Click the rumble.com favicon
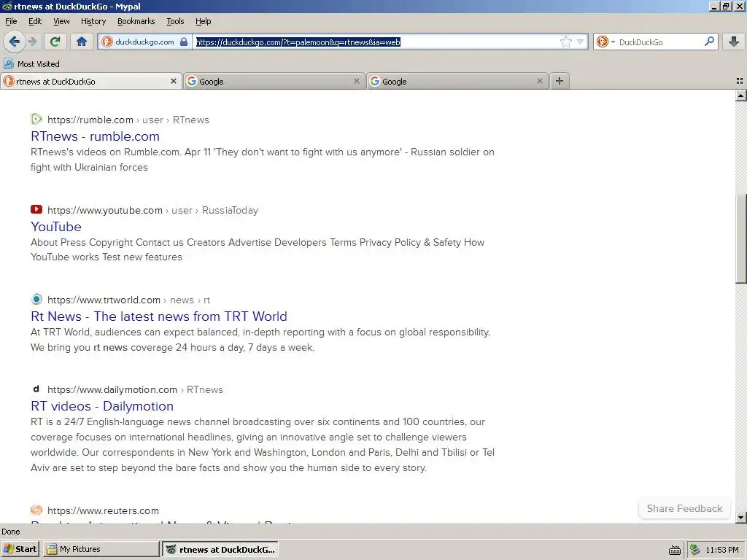Viewport: 747px width, 560px height. point(36,119)
